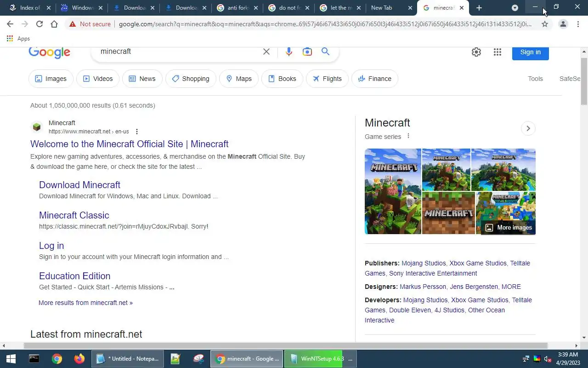This screenshot has width=588, height=368.
Task: Filter results by Books
Action: (282, 79)
